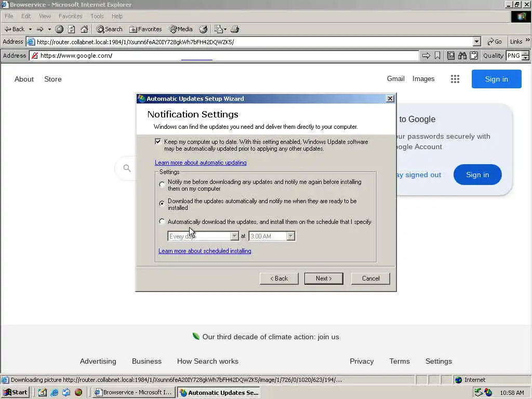Viewport: 532px width, 399px height.
Task: Open the Forward history dropdown arrow
Action: [49, 29]
